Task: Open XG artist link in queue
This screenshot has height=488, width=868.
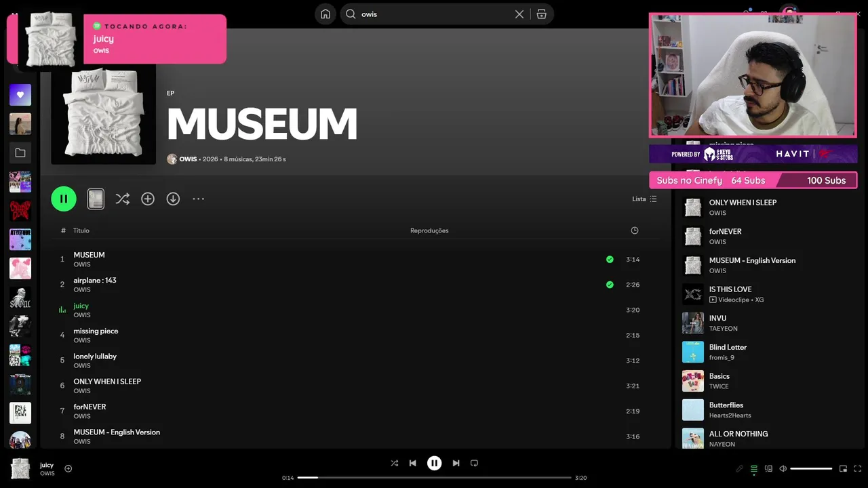Action: [x=759, y=300]
